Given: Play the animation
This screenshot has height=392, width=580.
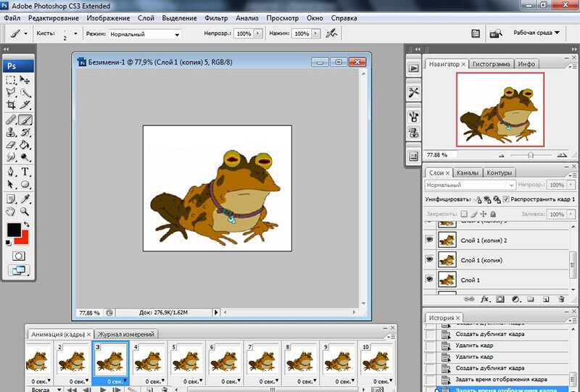Looking at the screenshot, I should 103,389.
